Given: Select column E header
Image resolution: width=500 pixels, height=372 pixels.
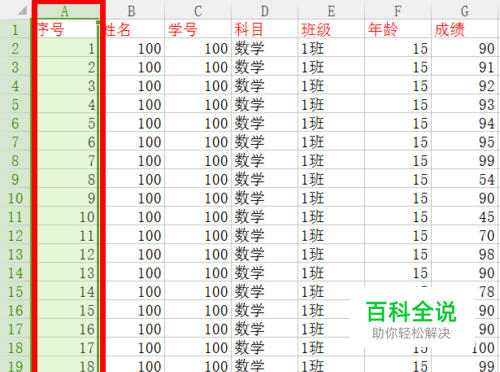Looking at the screenshot, I should [x=331, y=11].
